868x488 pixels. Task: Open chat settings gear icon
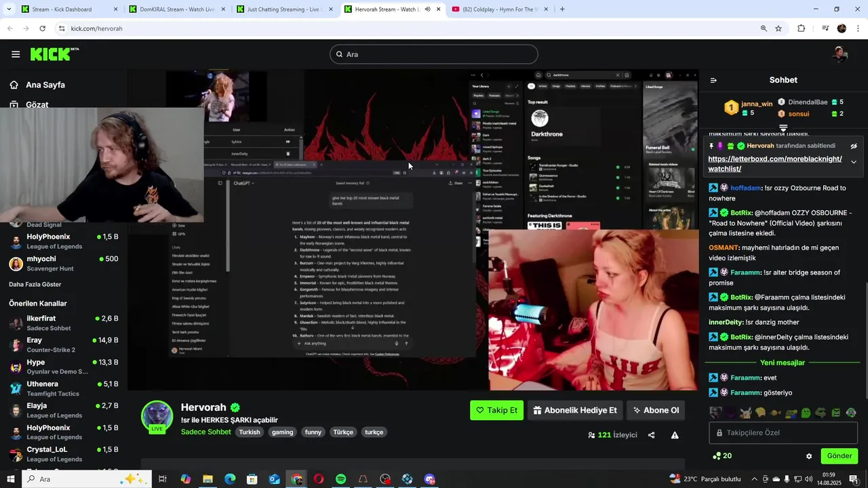(x=809, y=456)
